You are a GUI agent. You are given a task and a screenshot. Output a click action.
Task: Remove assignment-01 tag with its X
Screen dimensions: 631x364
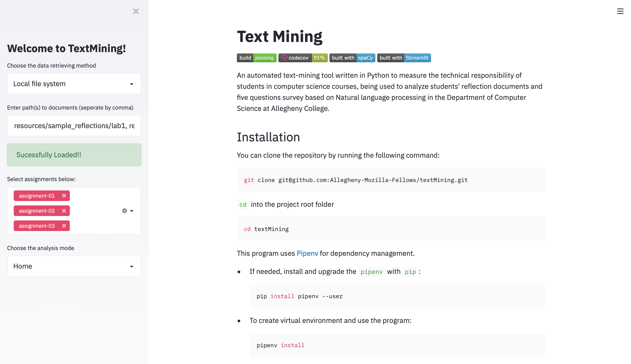coord(64,196)
